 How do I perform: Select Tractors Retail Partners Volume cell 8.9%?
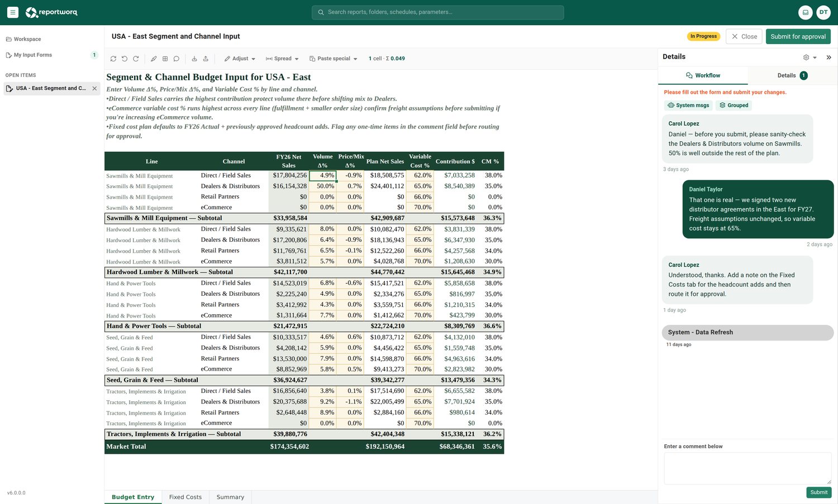coord(323,413)
